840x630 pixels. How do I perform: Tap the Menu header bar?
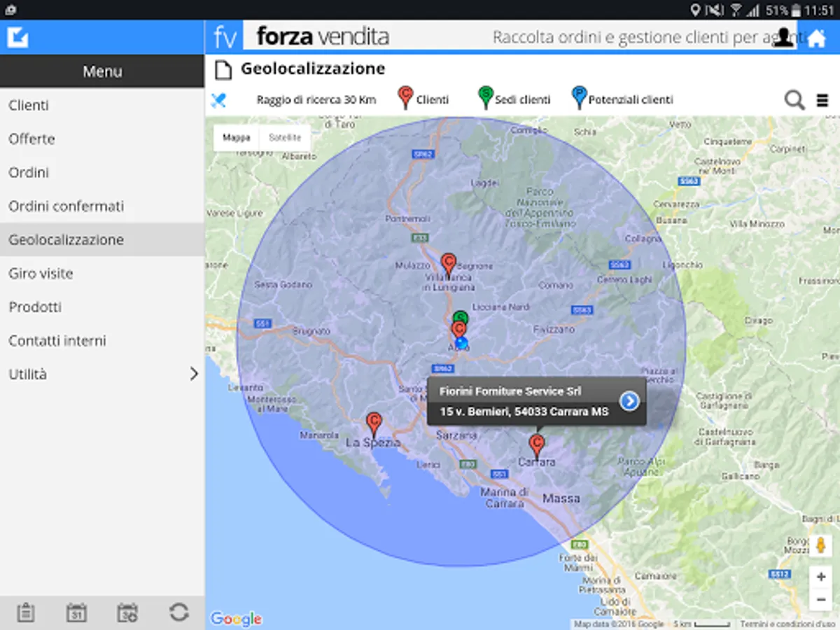coord(102,71)
